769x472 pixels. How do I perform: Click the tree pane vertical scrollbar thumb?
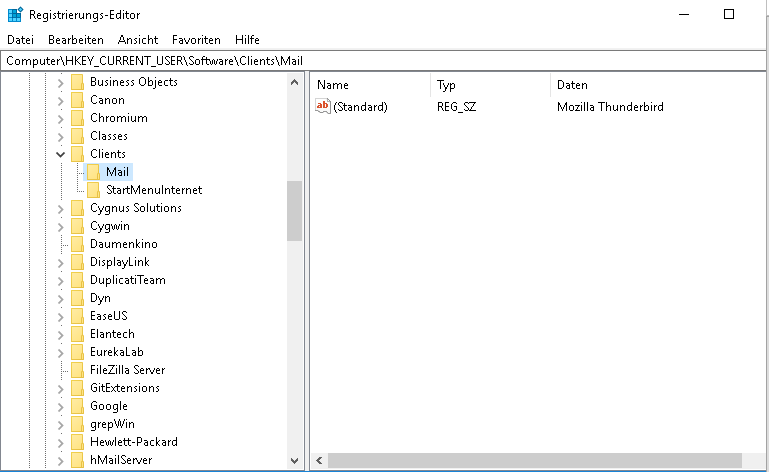(294, 211)
